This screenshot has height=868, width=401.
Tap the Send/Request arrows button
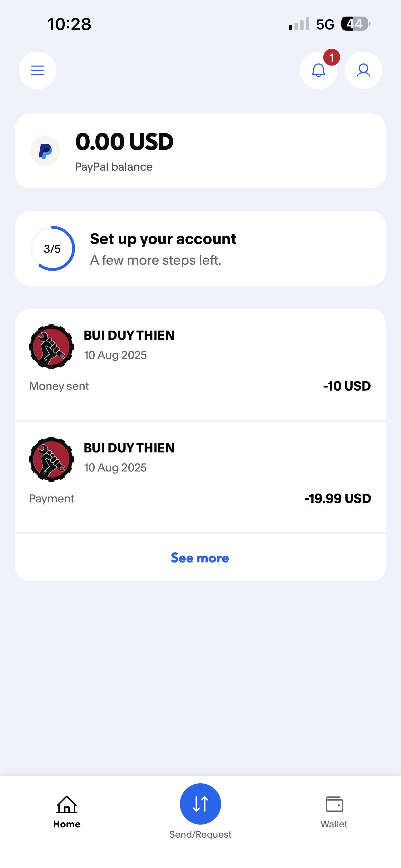(200, 804)
